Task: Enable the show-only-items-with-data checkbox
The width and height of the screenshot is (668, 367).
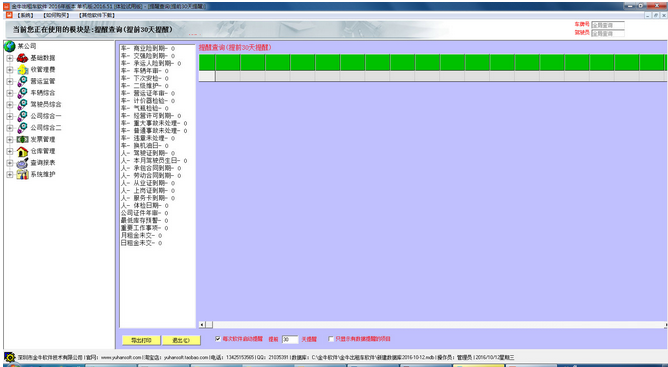Action: [x=331, y=339]
